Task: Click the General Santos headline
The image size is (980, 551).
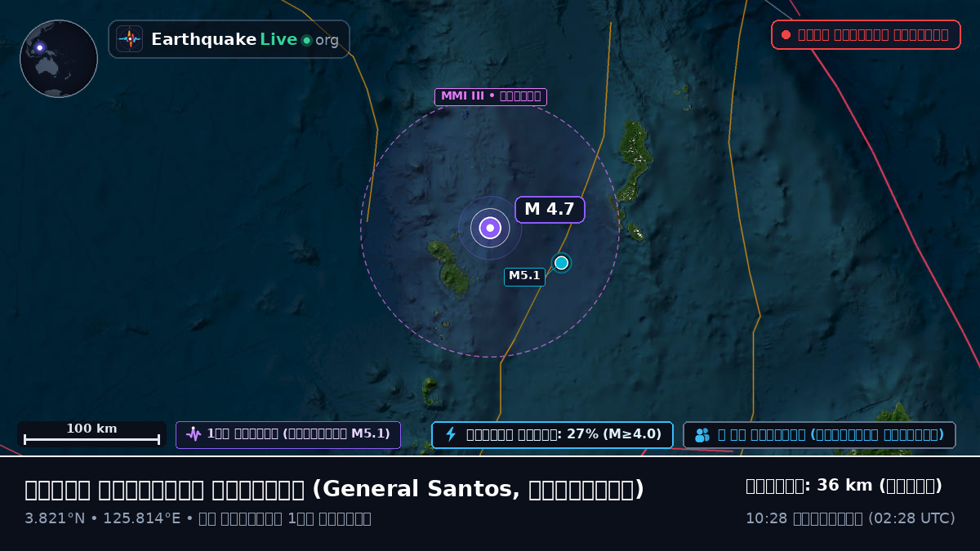Action: [x=334, y=489]
